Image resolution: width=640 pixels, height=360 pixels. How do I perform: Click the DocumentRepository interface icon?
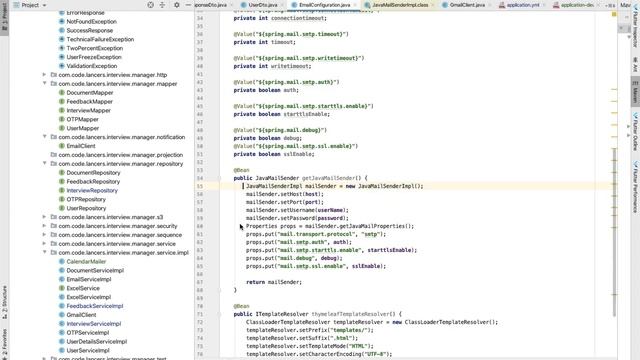click(x=62, y=173)
